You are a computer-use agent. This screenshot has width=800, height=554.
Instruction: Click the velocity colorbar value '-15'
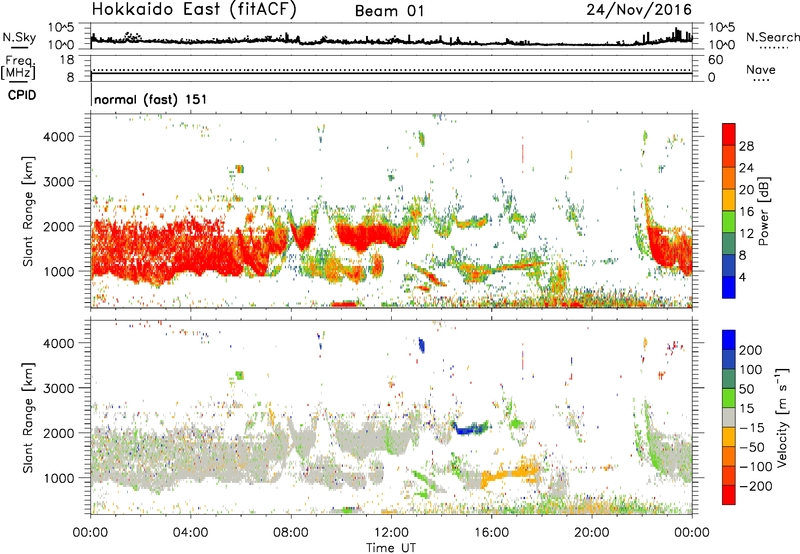click(752, 428)
